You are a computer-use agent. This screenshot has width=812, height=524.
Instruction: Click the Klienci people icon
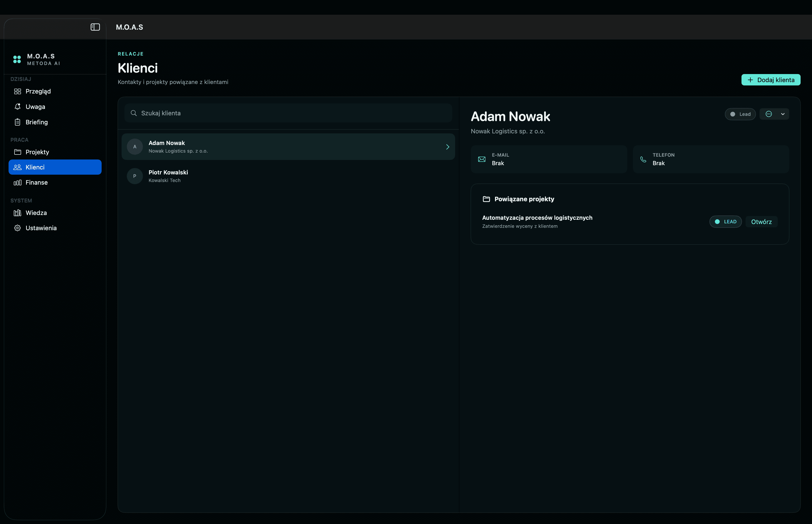click(17, 167)
